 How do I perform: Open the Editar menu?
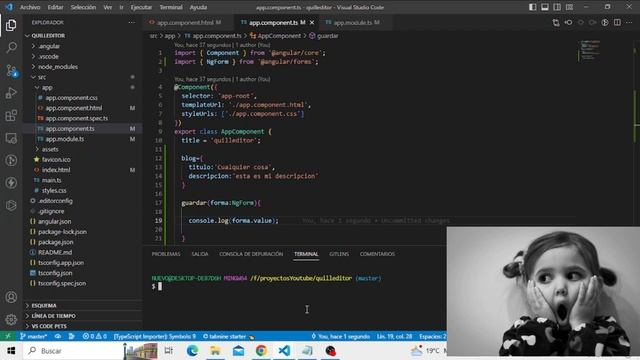tap(55, 7)
